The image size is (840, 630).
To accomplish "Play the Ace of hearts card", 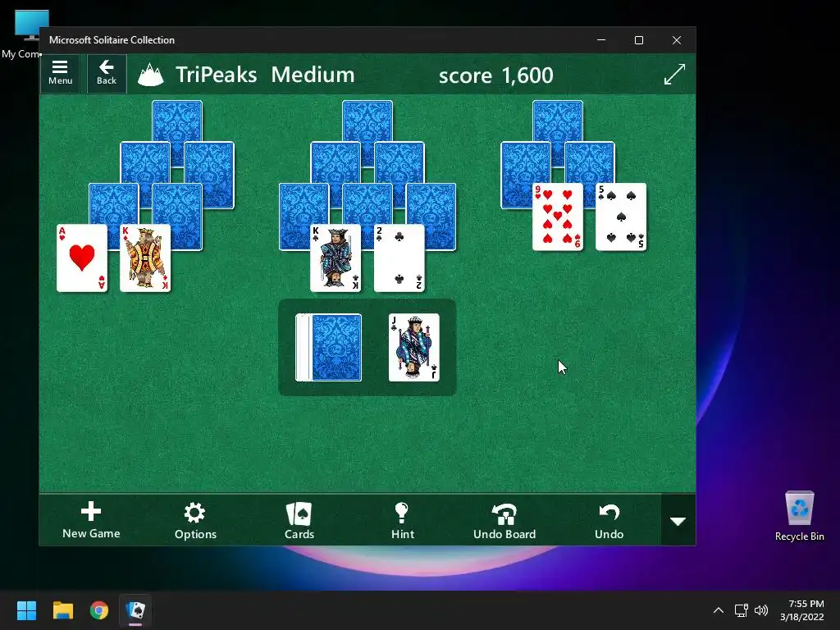I will (x=82, y=258).
